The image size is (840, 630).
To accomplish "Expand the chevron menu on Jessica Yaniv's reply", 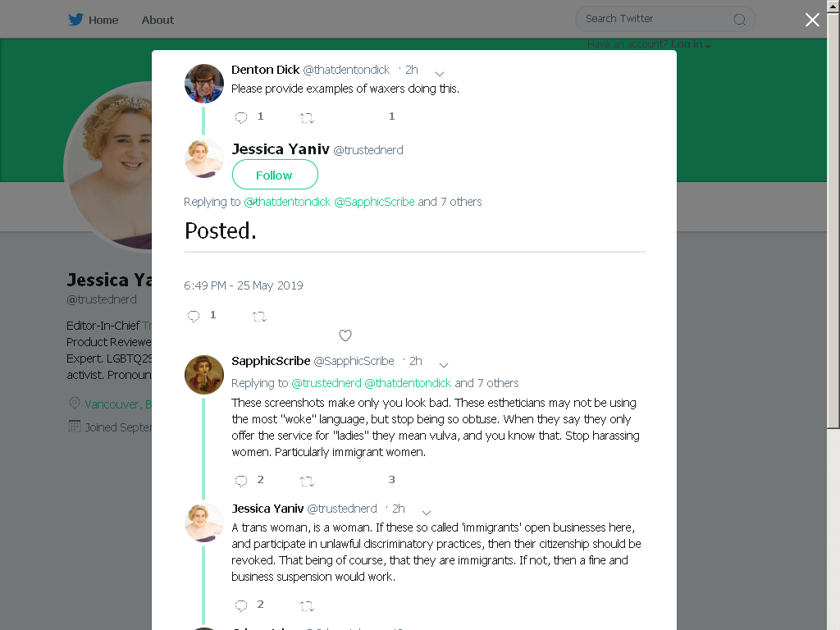I will coord(427,512).
